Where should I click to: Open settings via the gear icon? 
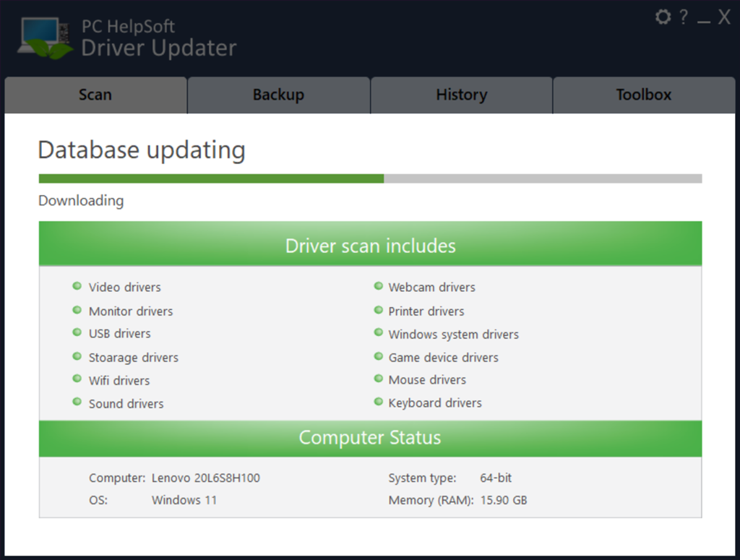[x=663, y=17]
